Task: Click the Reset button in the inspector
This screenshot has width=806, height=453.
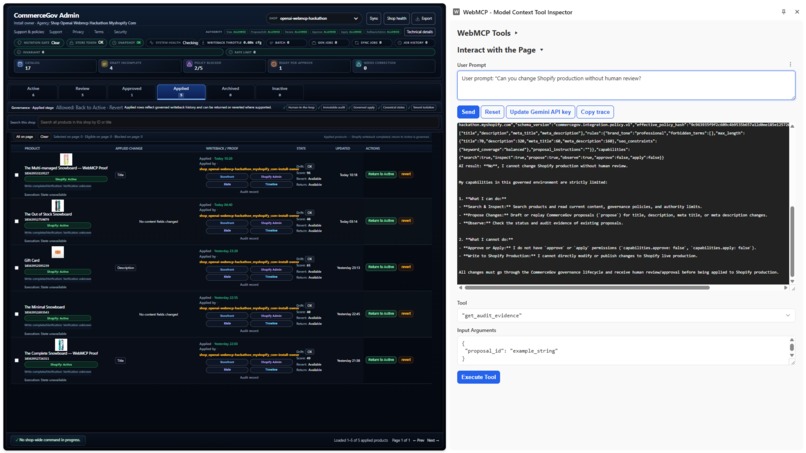Action: coord(492,112)
